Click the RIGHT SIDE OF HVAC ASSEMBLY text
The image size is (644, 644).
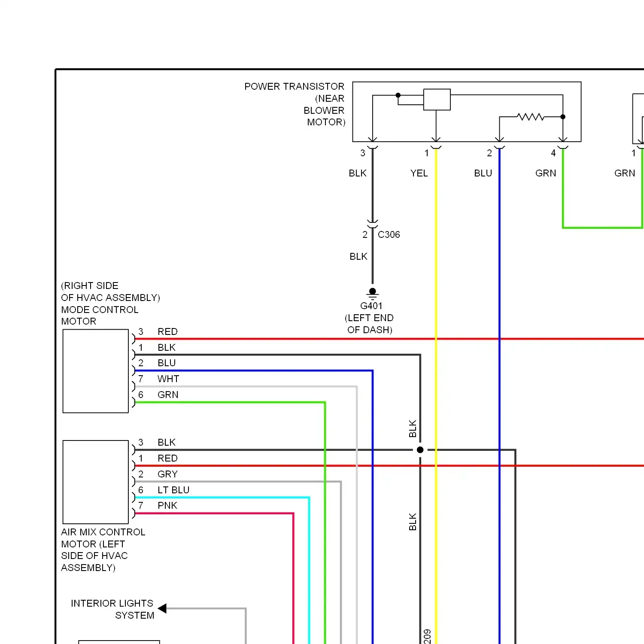pos(110,292)
